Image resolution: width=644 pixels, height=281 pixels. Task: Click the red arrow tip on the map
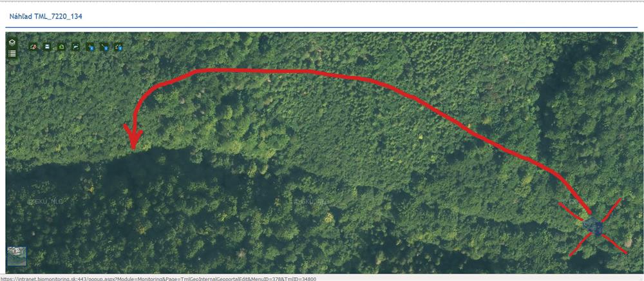tap(133, 146)
